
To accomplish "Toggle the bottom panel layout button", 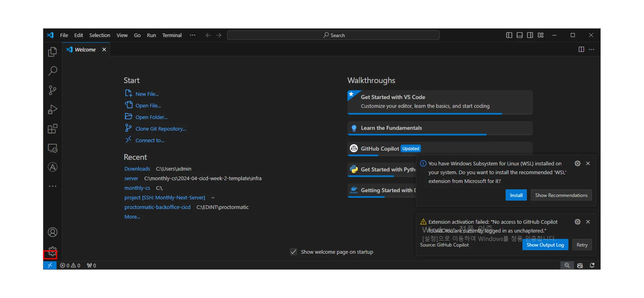I will [520, 35].
